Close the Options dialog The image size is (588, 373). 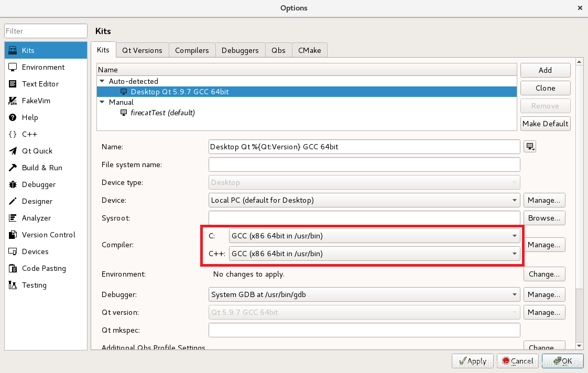point(580,8)
